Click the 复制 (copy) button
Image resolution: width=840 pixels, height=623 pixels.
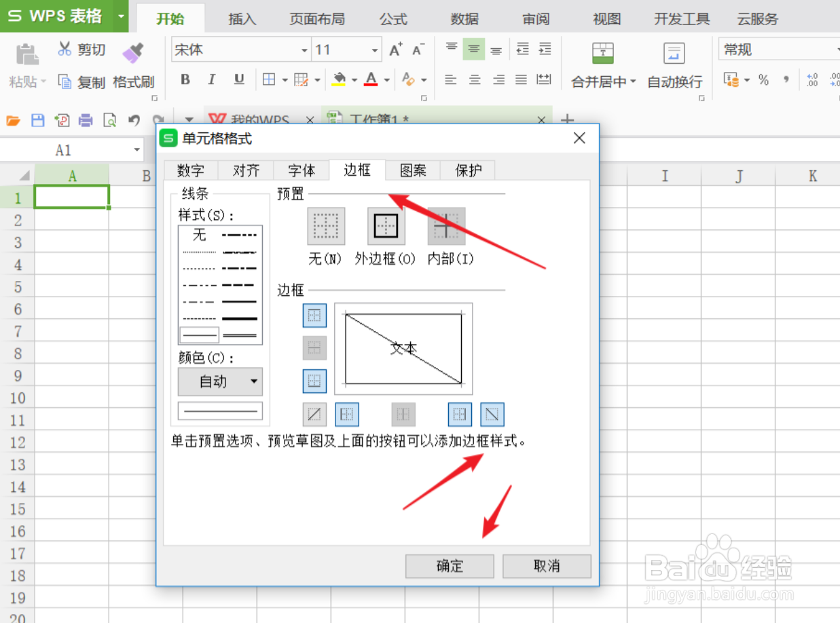click(x=81, y=82)
